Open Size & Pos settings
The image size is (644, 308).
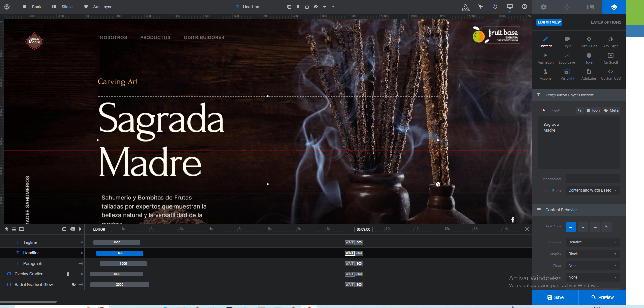tap(589, 42)
